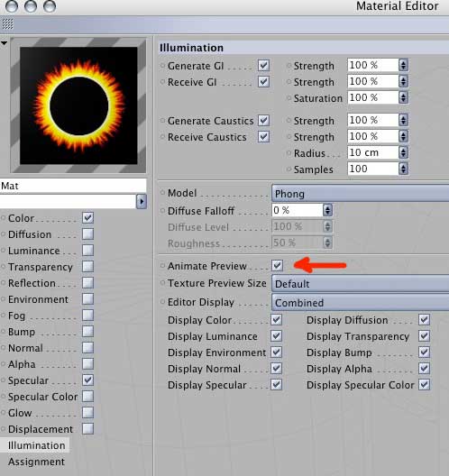The image size is (449, 476).
Task: Select the Color channel label
Action: [x=21, y=218]
